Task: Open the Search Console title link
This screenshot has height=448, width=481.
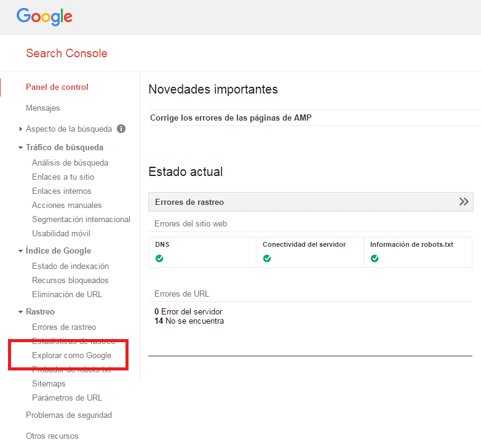Action: (x=66, y=53)
